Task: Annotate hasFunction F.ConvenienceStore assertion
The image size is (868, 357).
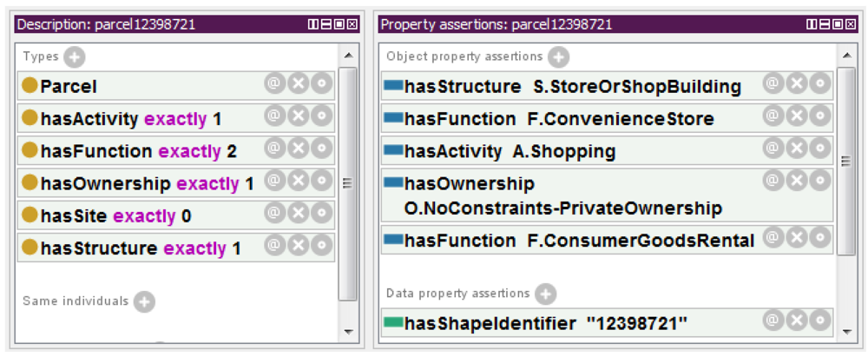Action: pos(773,116)
